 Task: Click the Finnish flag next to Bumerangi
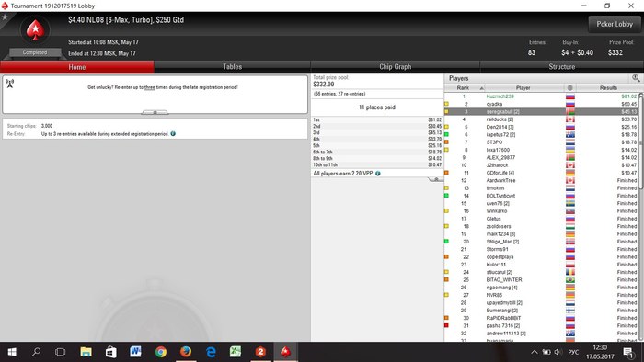[x=570, y=311]
